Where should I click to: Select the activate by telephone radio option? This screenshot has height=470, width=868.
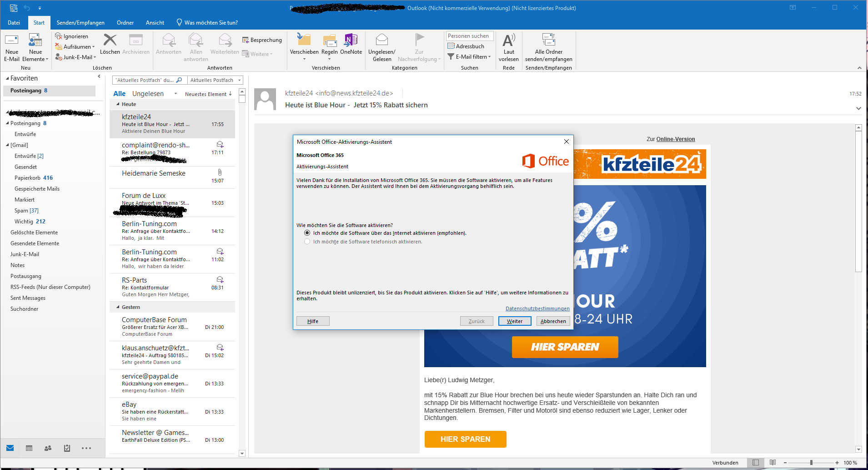[x=307, y=242]
